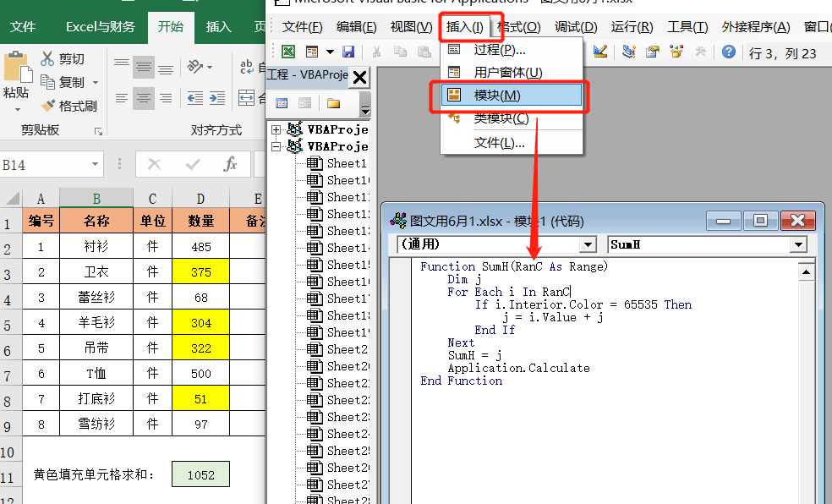Click the code window scrollbar up arrow
832x504 pixels.
(806, 272)
